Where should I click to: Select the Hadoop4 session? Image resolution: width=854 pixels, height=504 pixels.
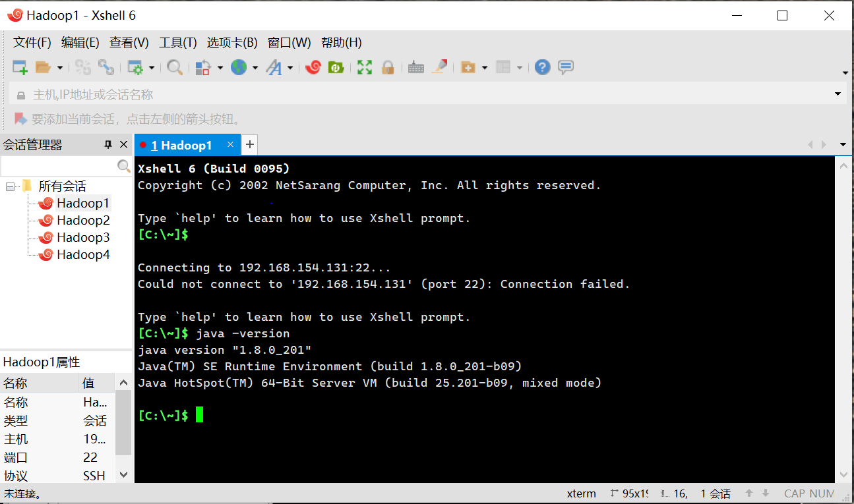pyautogui.click(x=83, y=255)
